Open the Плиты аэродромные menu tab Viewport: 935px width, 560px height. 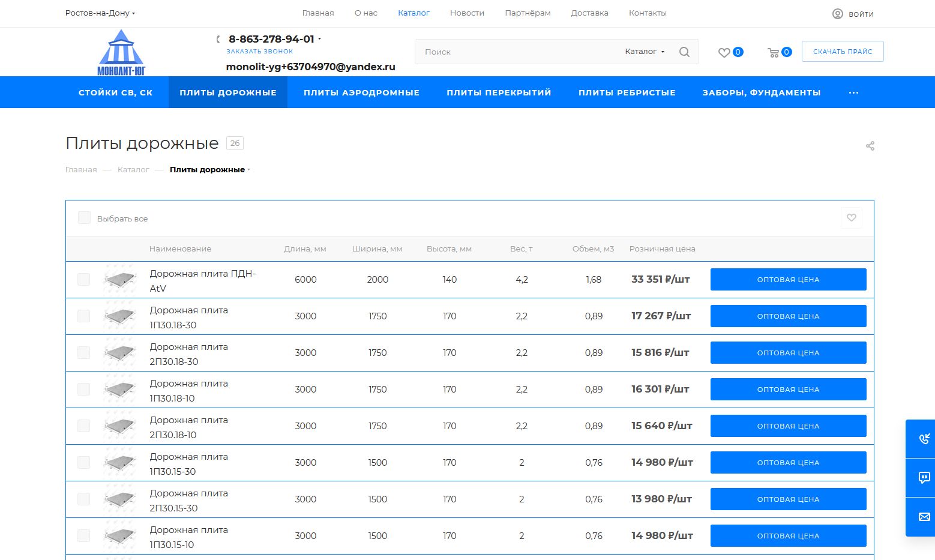[x=361, y=92]
